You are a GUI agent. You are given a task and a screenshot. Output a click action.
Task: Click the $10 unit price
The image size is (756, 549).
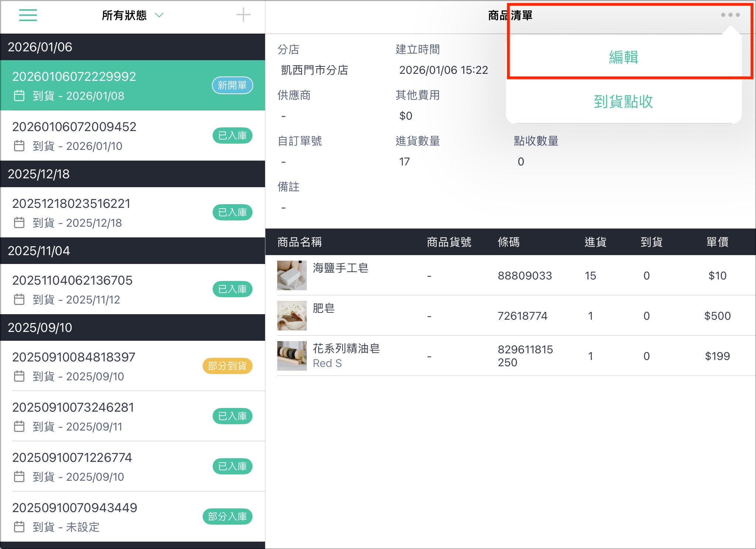[717, 275]
